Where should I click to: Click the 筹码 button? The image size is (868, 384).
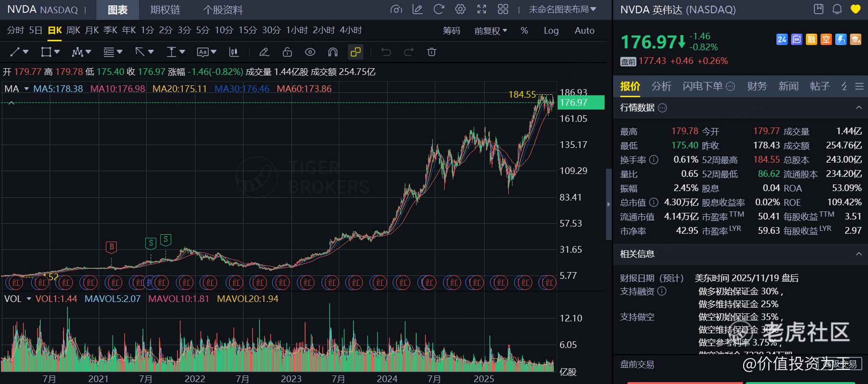[x=451, y=30]
